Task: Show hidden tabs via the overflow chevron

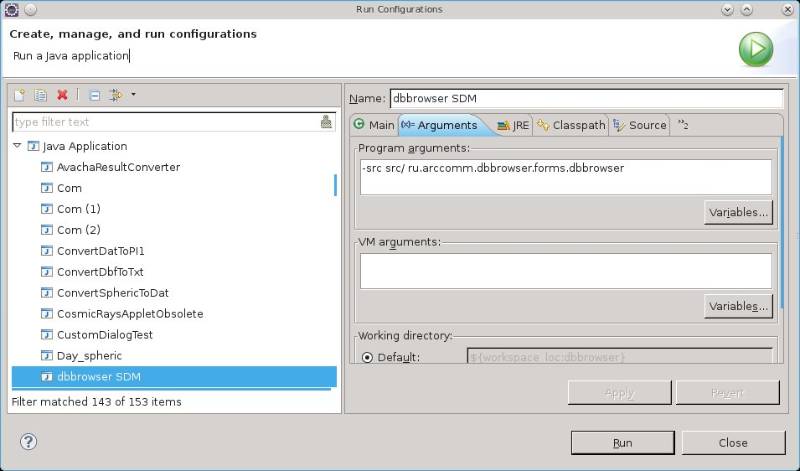Action: coord(683,125)
